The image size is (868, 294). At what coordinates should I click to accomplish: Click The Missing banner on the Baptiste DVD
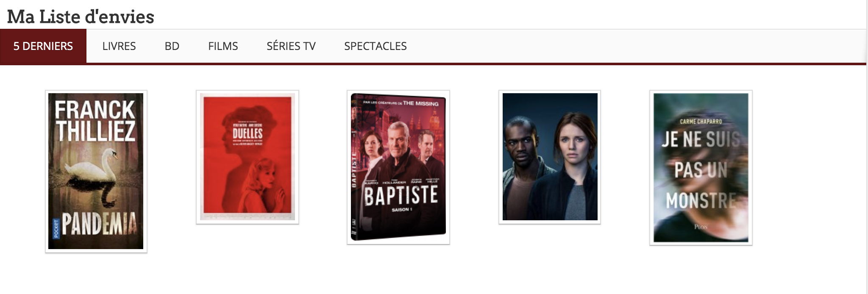pos(401,103)
